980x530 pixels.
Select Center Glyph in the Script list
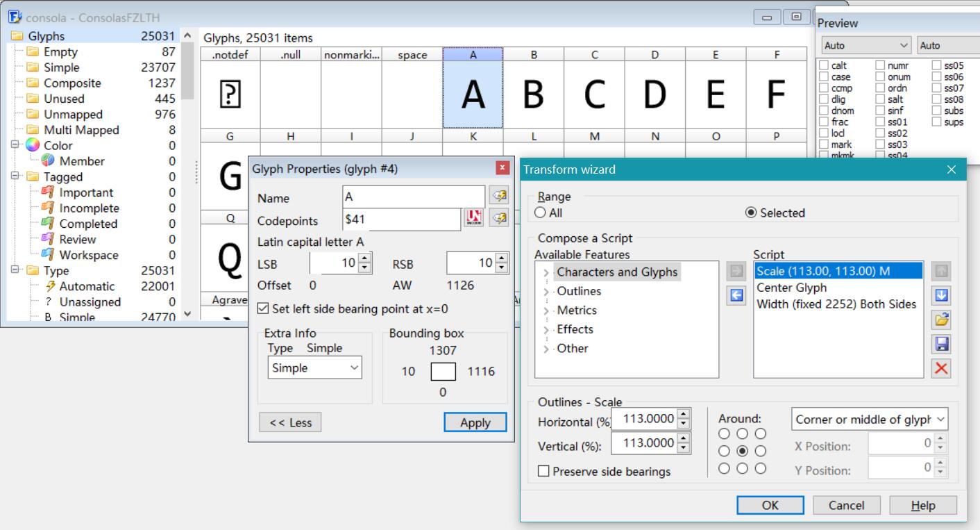[x=791, y=288]
